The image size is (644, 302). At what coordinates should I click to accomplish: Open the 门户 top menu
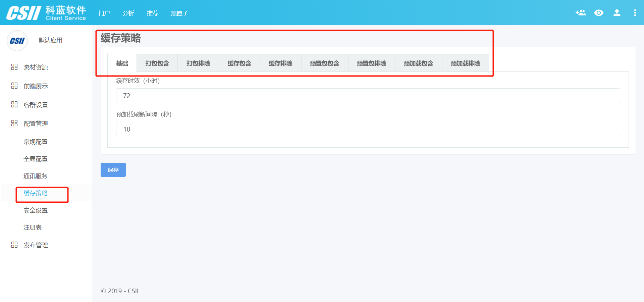point(104,13)
